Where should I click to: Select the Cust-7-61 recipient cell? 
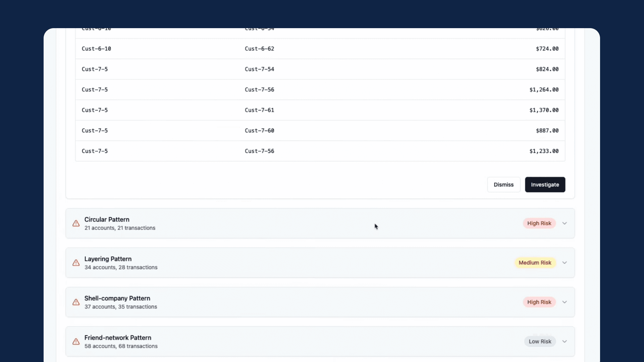pos(259,110)
